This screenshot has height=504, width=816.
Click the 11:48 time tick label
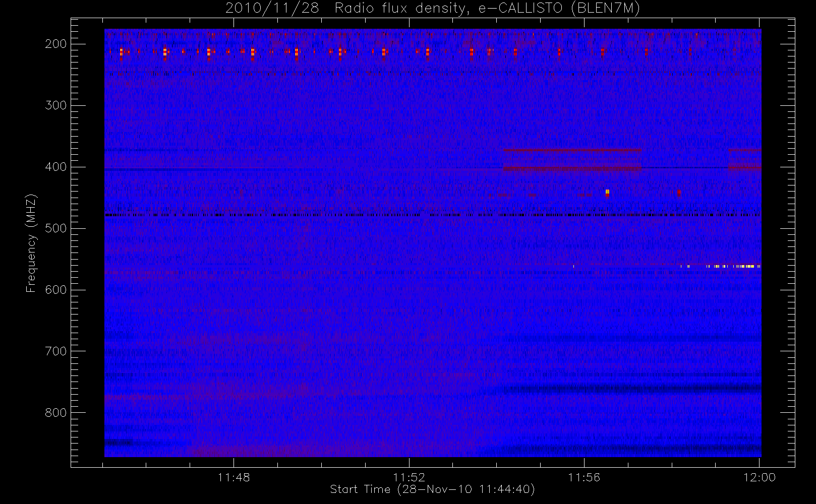pos(234,477)
